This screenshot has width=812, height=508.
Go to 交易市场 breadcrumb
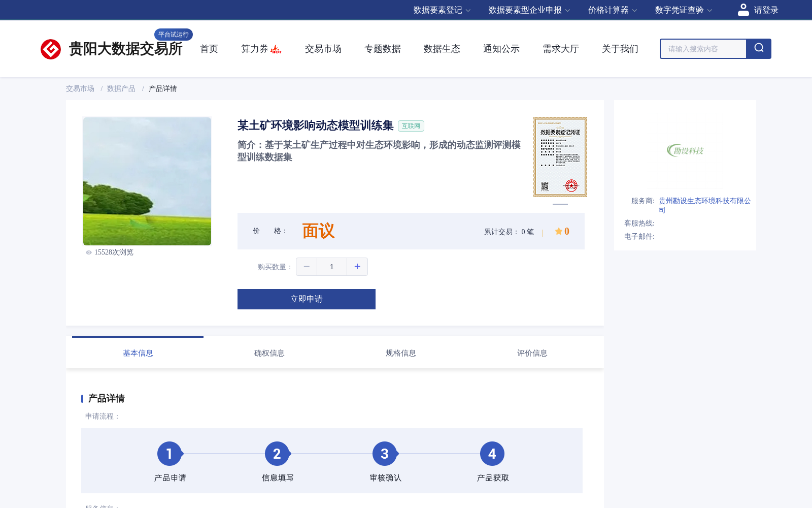click(80, 89)
